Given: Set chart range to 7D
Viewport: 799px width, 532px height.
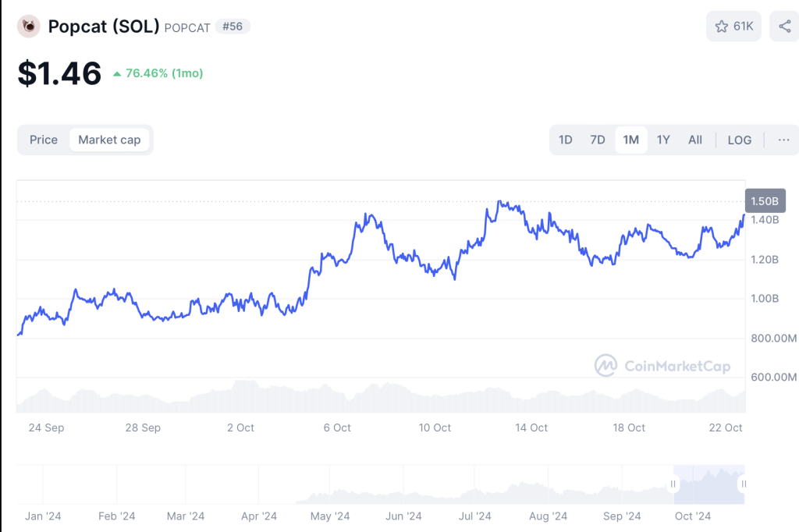Looking at the screenshot, I should pyautogui.click(x=597, y=140).
